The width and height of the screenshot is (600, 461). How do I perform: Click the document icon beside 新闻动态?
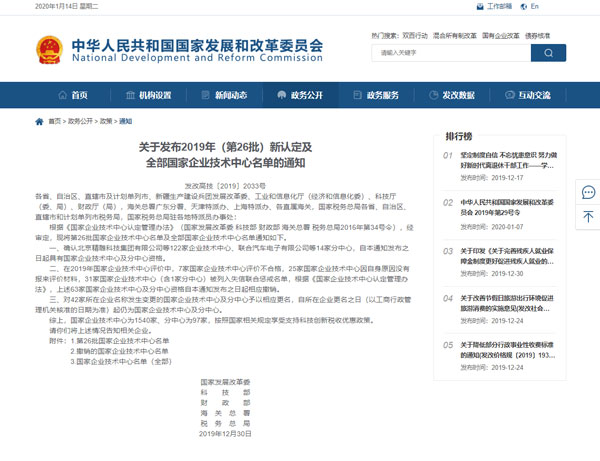pyautogui.click(x=205, y=95)
